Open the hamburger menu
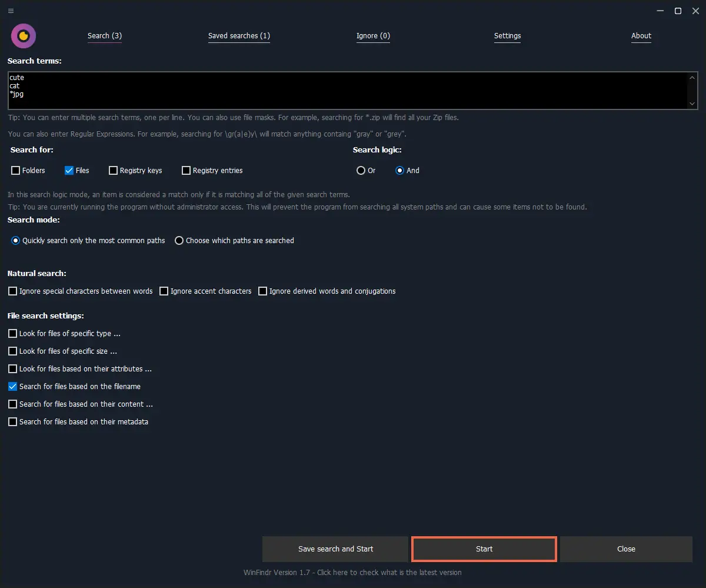The height and width of the screenshot is (588, 706). click(x=11, y=11)
